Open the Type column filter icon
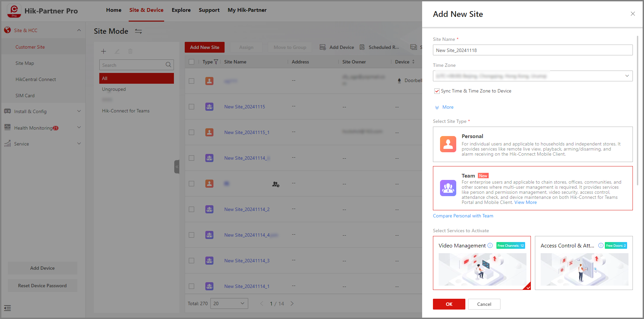The height and width of the screenshot is (319, 644). coord(216,62)
